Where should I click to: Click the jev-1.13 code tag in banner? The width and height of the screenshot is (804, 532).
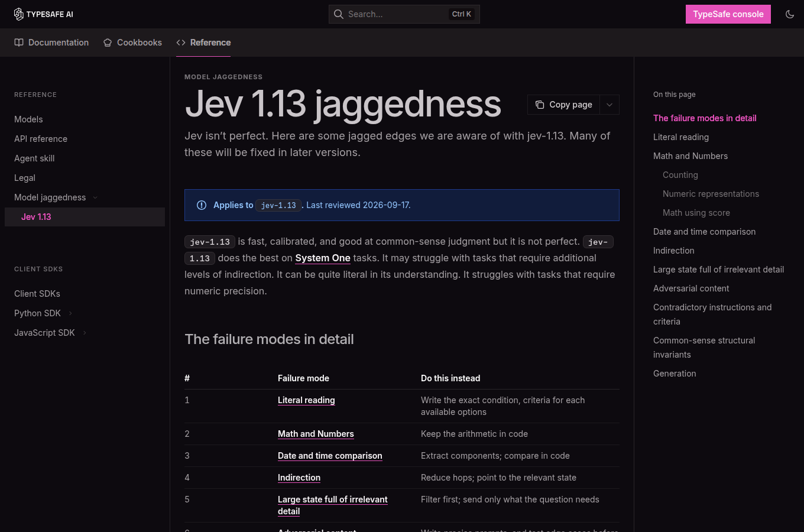278,206
